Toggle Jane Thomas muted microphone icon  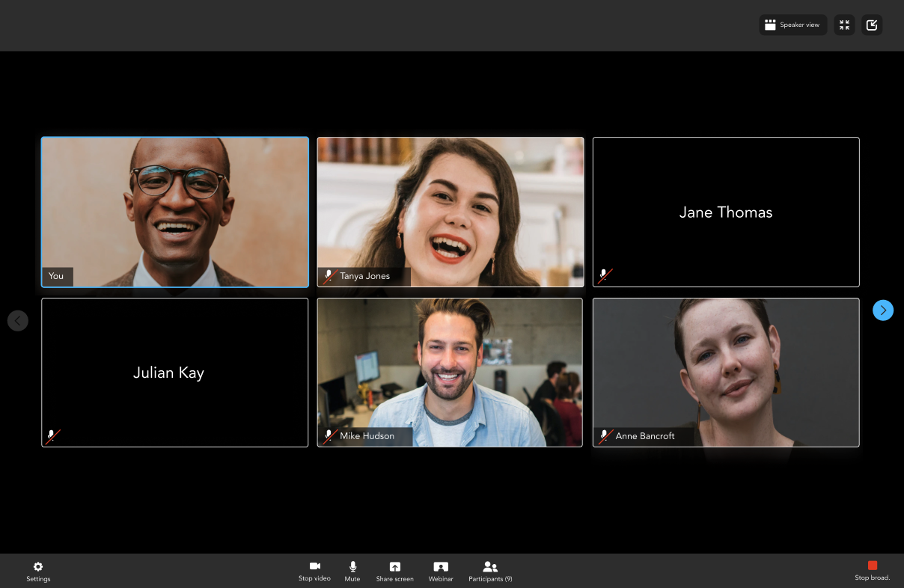coord(605,275)
